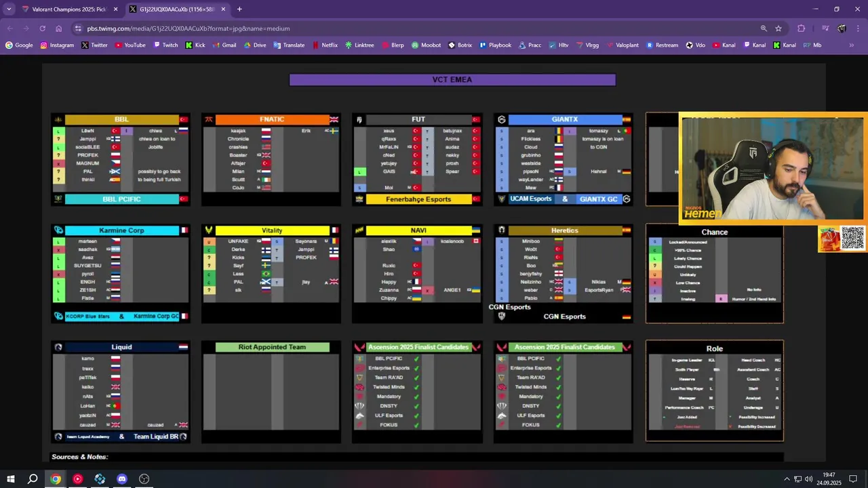Image resolution: width=868 pixels, height=488 pixels.
Task: Open the Valoplant bookmark
Action: [622, 45]
